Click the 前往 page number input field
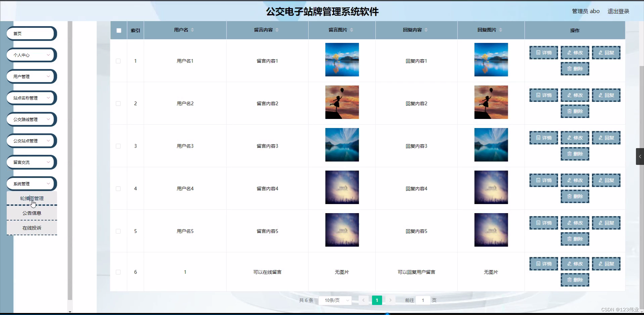Image resolution: width=644 pixels, height=315 pixels. click(x=423, y=300)
